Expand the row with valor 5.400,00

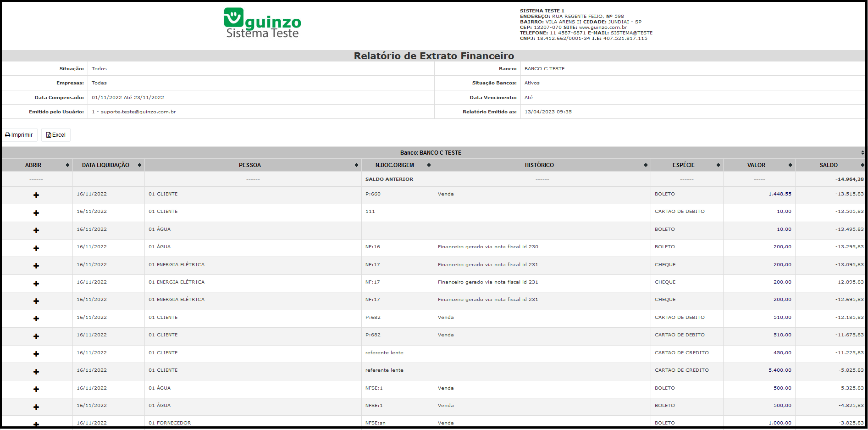point(36,372)
